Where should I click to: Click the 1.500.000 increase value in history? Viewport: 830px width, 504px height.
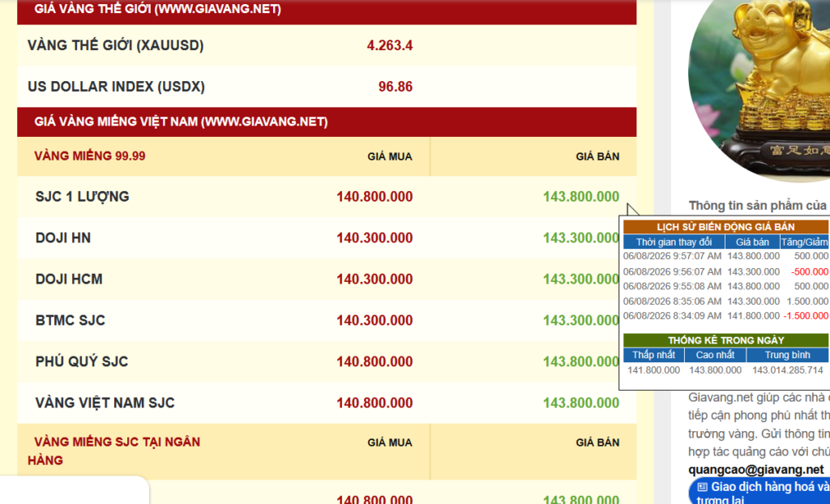[807, 301]
